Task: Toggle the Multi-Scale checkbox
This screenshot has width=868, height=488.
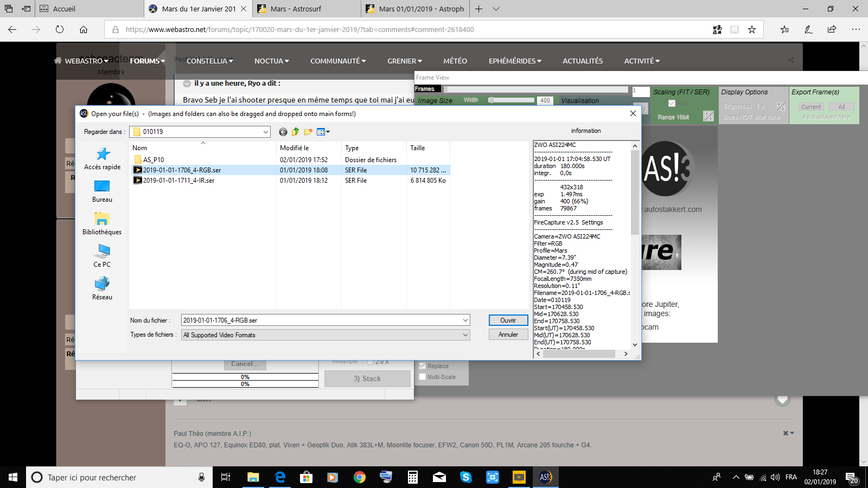Action: (x=423, y=377)
